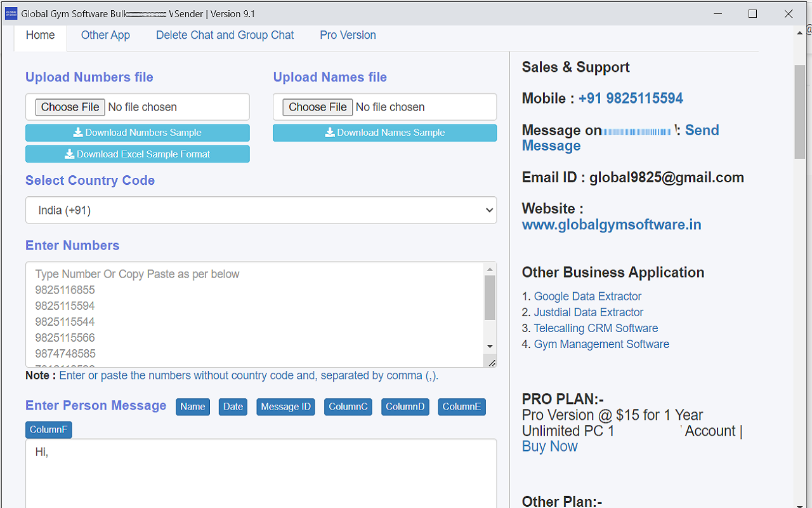
Task: Choose a file for Upload Names file
Action: pos(317,107)
